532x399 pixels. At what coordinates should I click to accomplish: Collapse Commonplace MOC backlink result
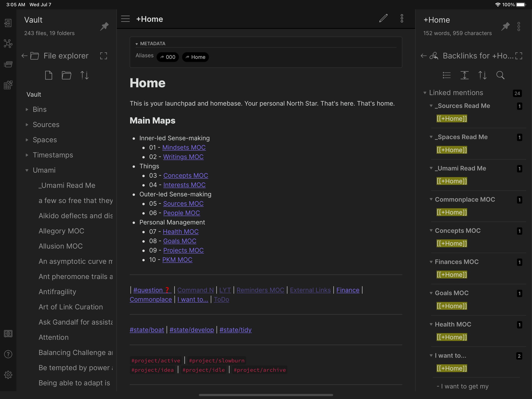pyautogui.click(x=431, y=199)
